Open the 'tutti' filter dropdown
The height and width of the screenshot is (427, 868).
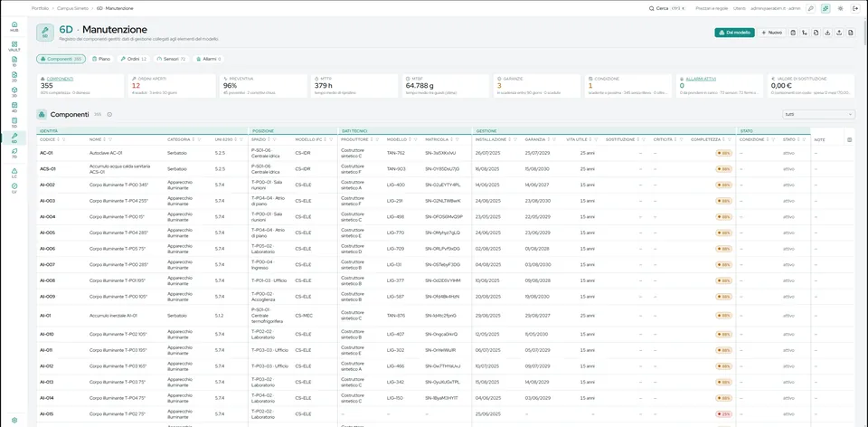pyautogui.click(x=818, y=115)
